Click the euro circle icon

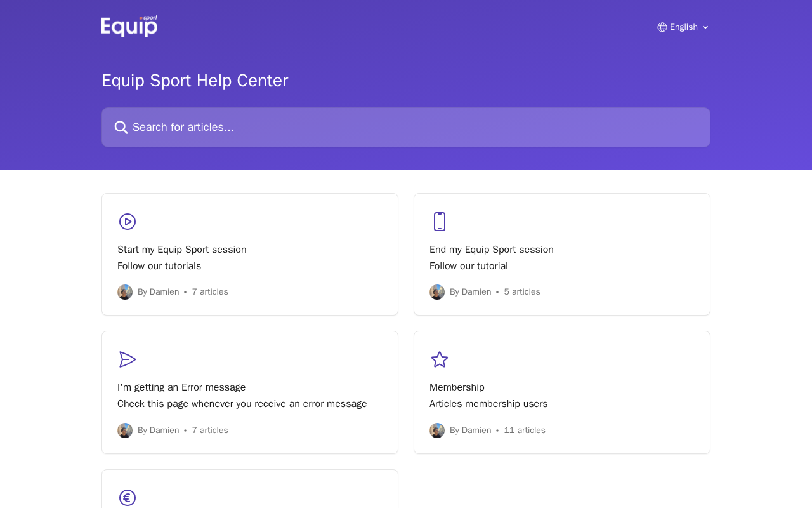pyautogui.click(x=128, y=498)
